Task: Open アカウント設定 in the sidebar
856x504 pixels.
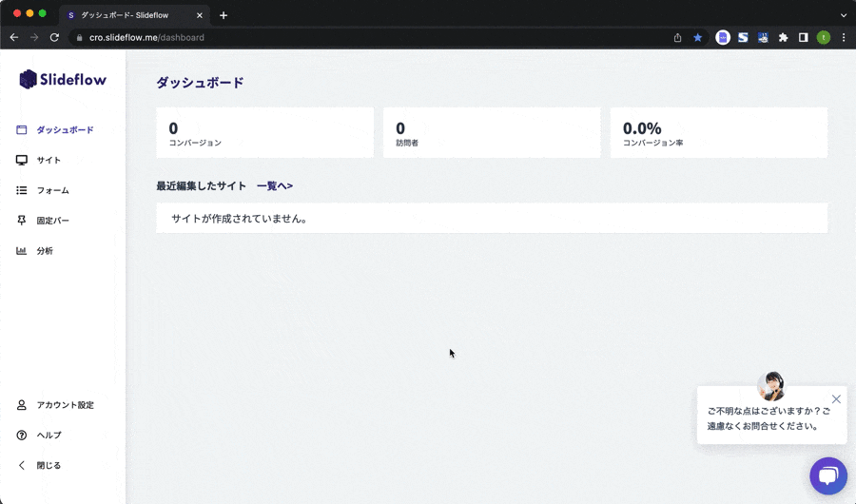Action: [65, 405]
